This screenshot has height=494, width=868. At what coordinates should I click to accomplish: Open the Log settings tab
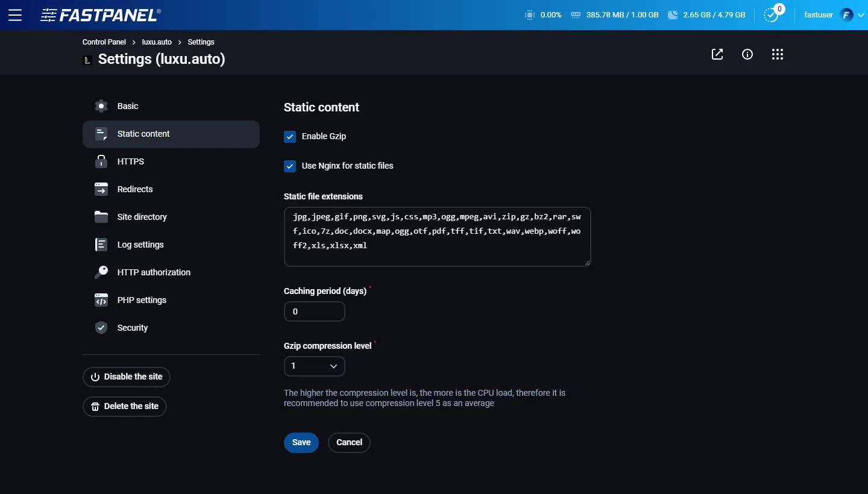point(171,245)
